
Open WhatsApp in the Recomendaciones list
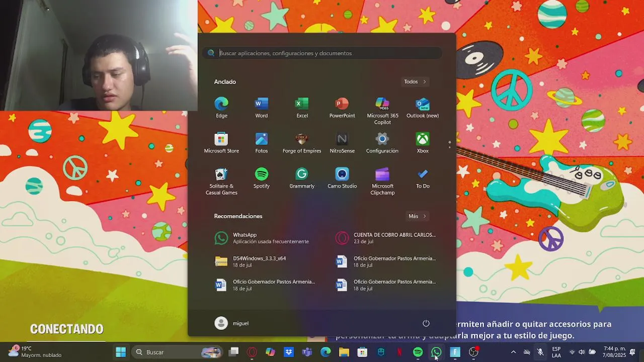(x=262, y=238)
